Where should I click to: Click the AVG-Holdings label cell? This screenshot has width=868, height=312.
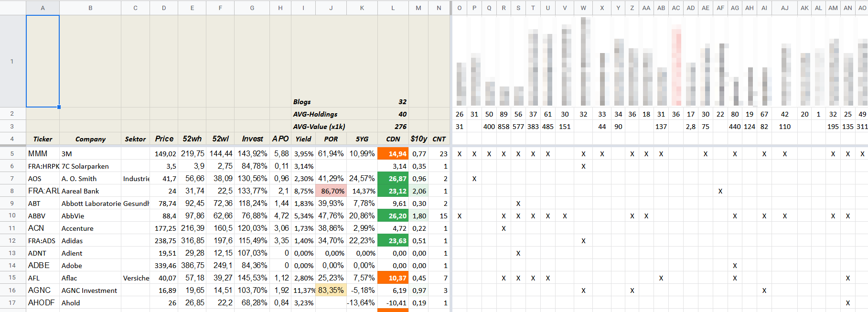(315, 114)
